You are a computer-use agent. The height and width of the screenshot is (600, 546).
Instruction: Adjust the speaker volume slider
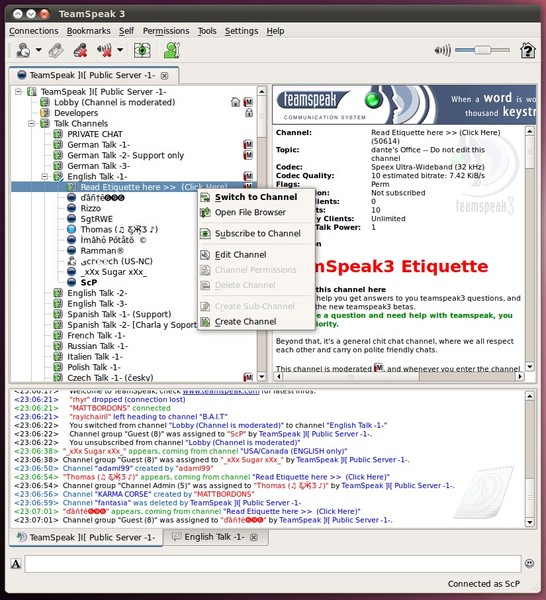[x=482, y=50]
